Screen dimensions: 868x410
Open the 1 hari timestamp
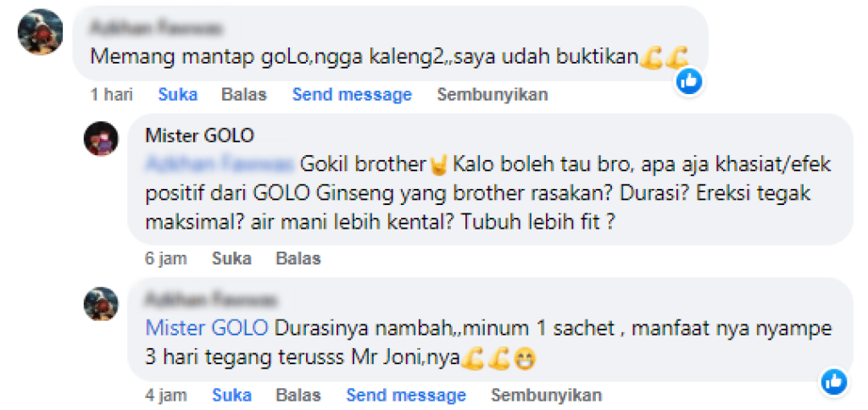tap(112, 95)
